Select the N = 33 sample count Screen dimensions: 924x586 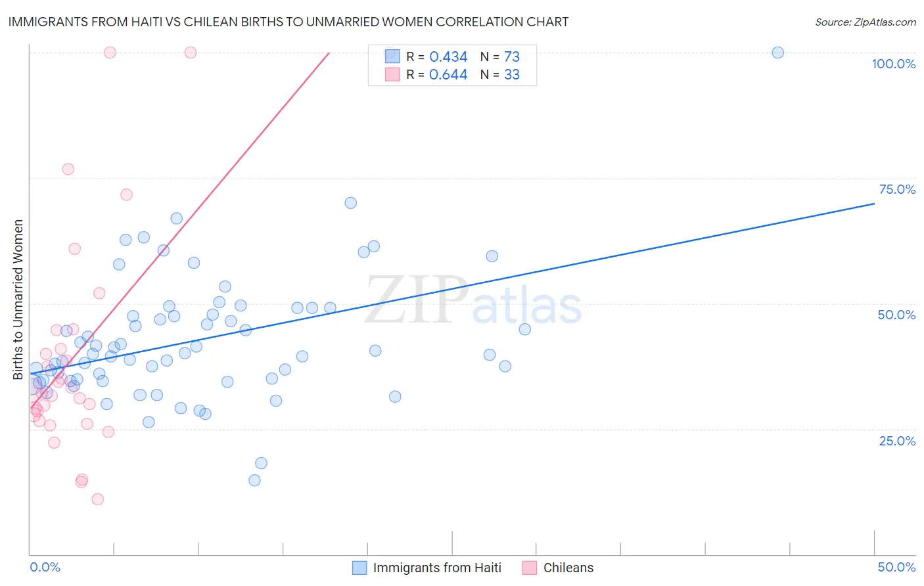[x=499, y=74]
